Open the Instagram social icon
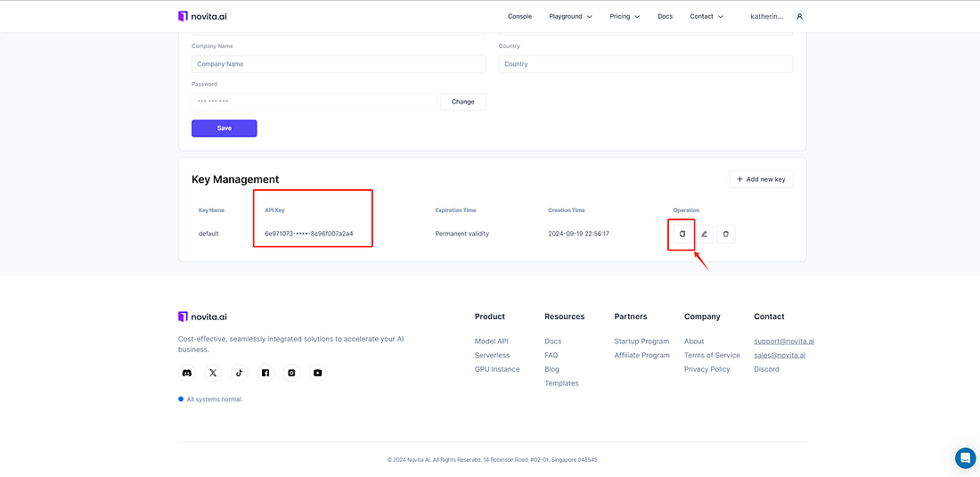 292,373
